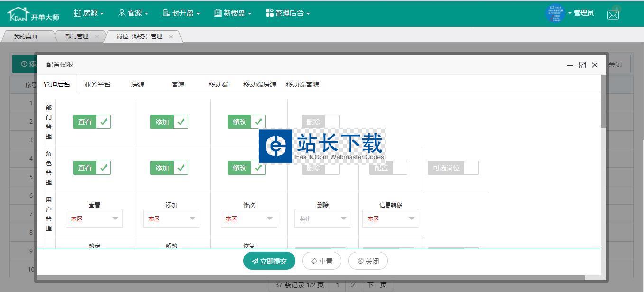Open 用户管理 删除 scope dropdown

[322, 219]
